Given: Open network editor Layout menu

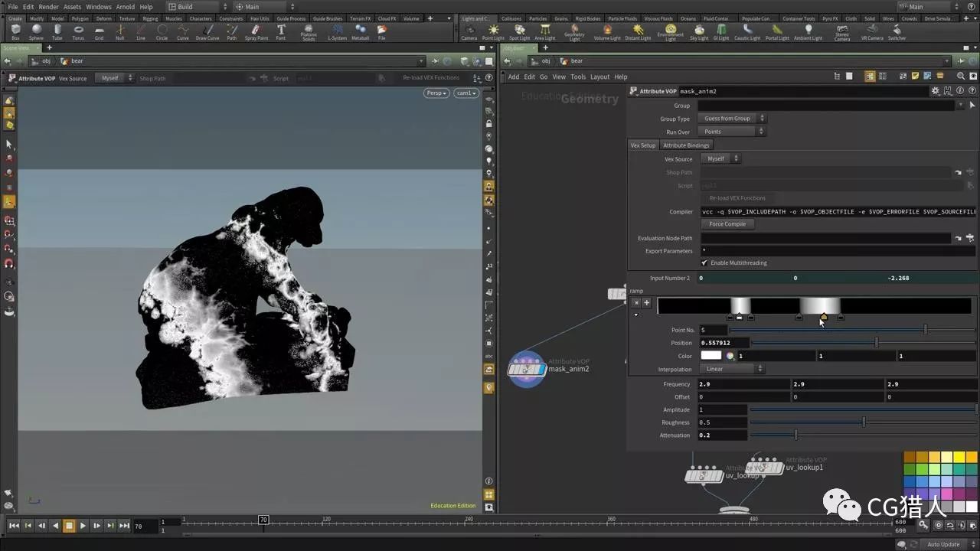Looking at the screenshot, I should (600, 77).
